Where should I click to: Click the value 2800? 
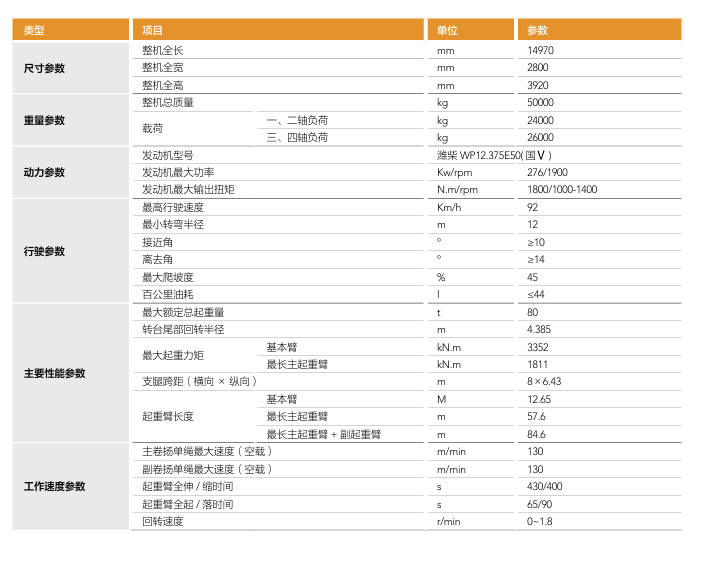pos(537,68)
